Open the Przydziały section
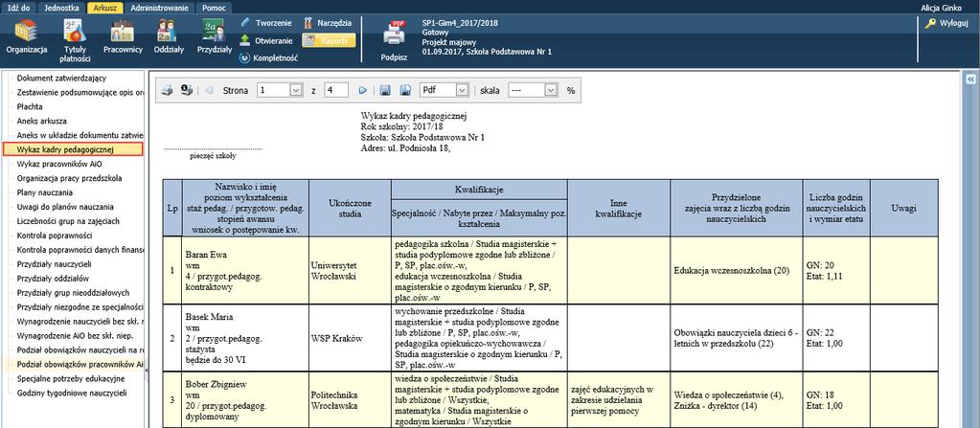The height and width of the screenshot is (428, 980). click(x=215, y=37)
